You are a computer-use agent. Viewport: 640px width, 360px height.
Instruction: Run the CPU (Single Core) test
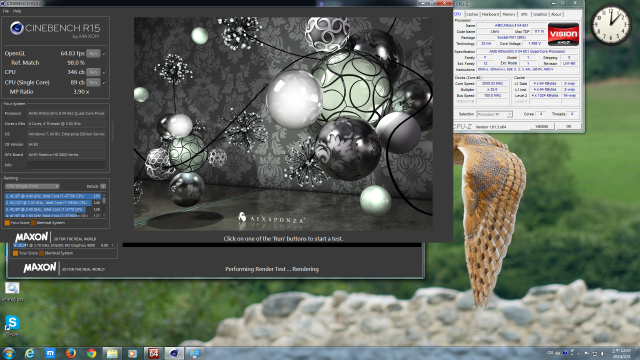pos(93,82)
